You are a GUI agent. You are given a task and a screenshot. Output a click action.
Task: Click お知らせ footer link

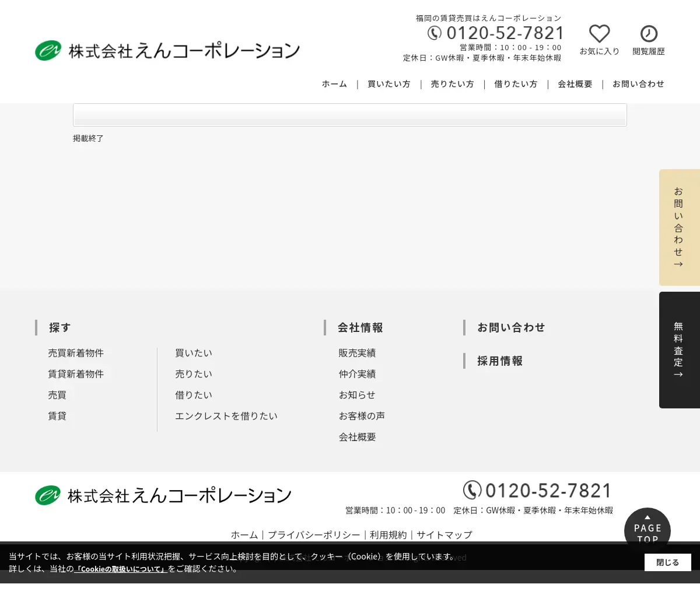click(357, 395)
